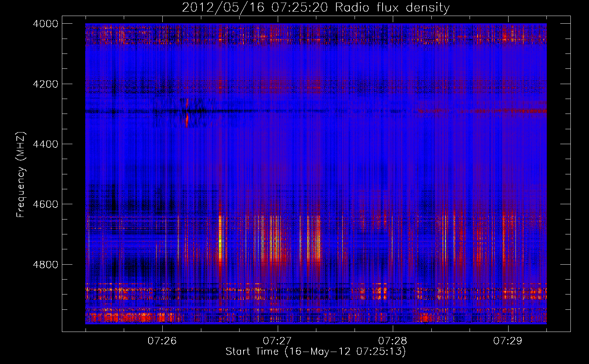
Task: Click the plot title "2012/05/16 07:25:20 Radio flux density"
Action: [316, 8]
